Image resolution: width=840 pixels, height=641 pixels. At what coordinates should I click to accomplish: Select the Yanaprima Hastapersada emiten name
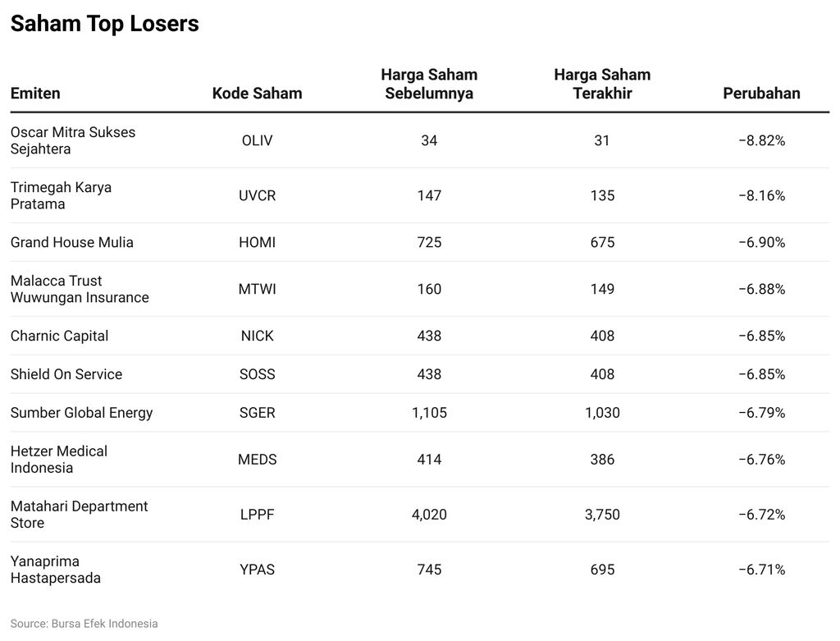point(56,570)
